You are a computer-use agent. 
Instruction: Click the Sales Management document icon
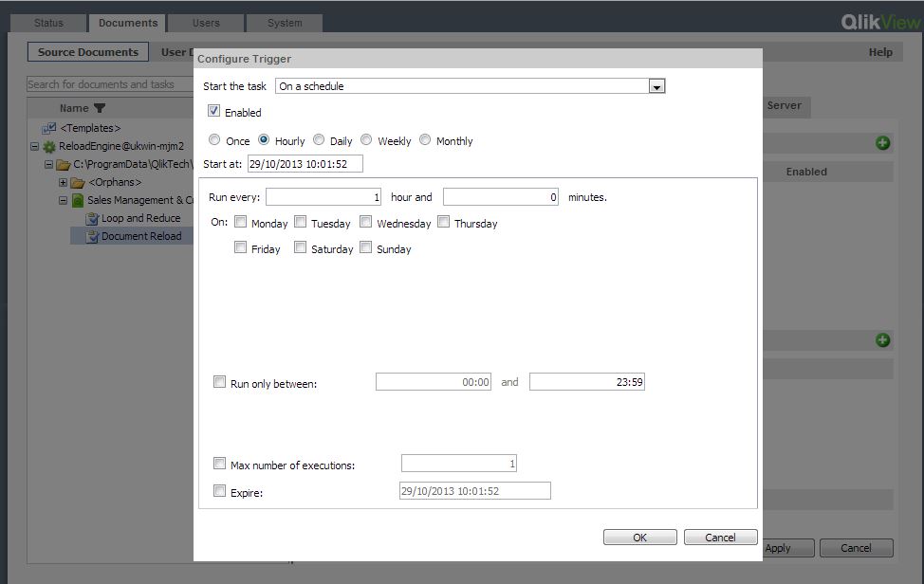pos(78,201)
